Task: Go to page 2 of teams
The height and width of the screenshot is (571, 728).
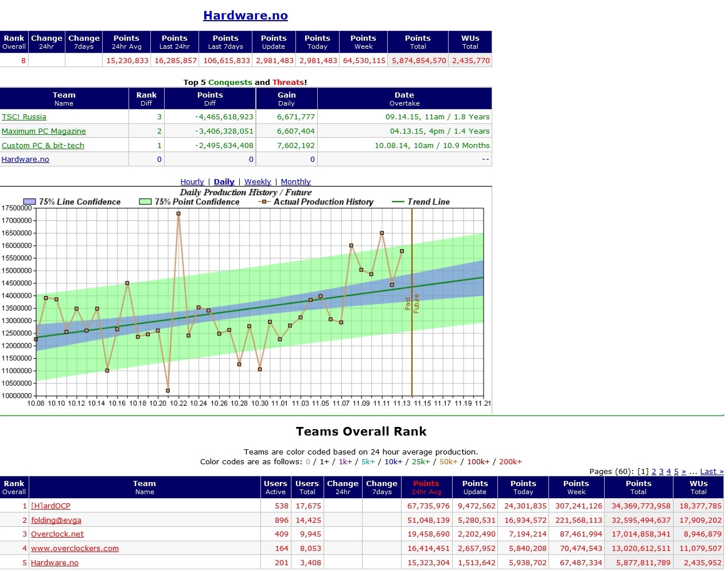Action: (653, 471)
